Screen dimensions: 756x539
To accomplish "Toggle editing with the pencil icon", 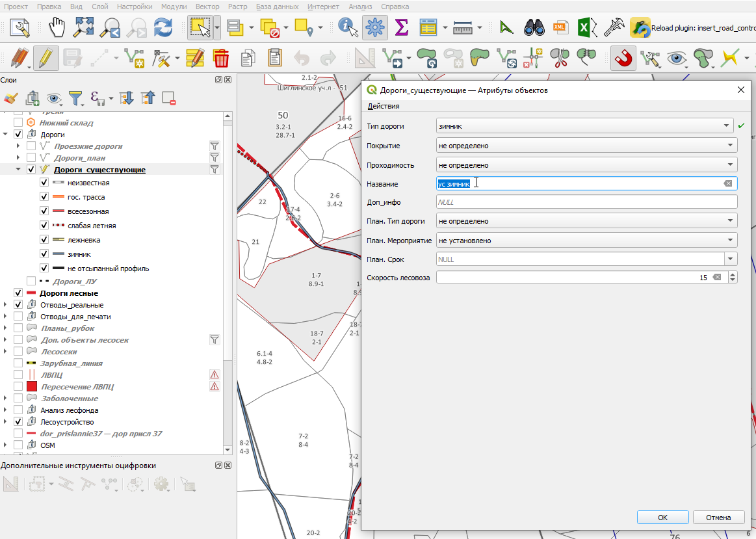I will [46, 59].
